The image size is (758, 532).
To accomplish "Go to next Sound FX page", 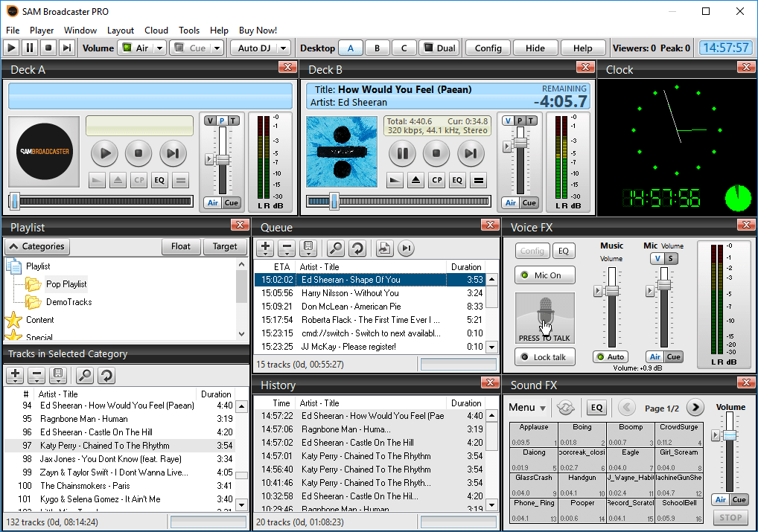I will pyautogui.click(x=695, y=408).
